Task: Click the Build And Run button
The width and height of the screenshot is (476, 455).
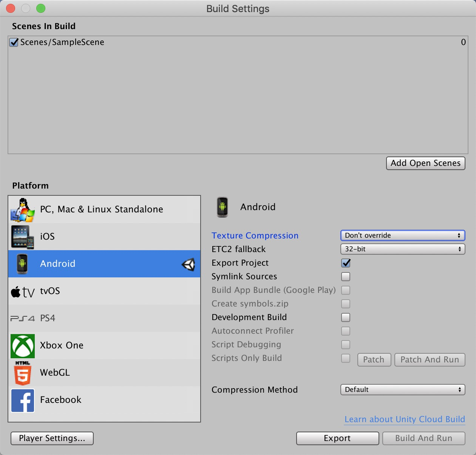Action: coord(424,438)
